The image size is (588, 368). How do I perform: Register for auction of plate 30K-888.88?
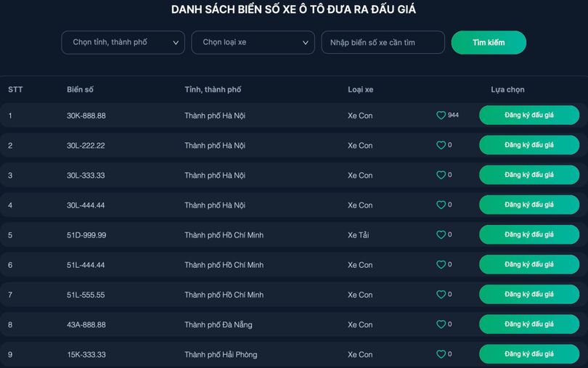point(528,115)
